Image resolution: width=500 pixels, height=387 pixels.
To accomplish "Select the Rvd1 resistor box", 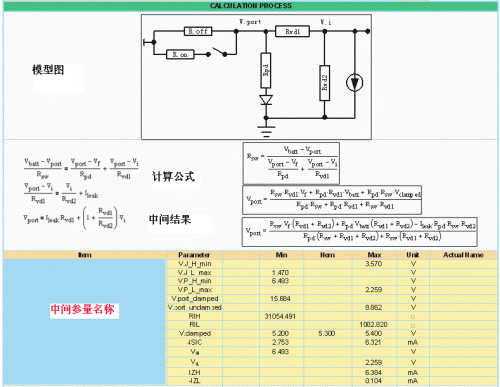I will coord(292,32).
